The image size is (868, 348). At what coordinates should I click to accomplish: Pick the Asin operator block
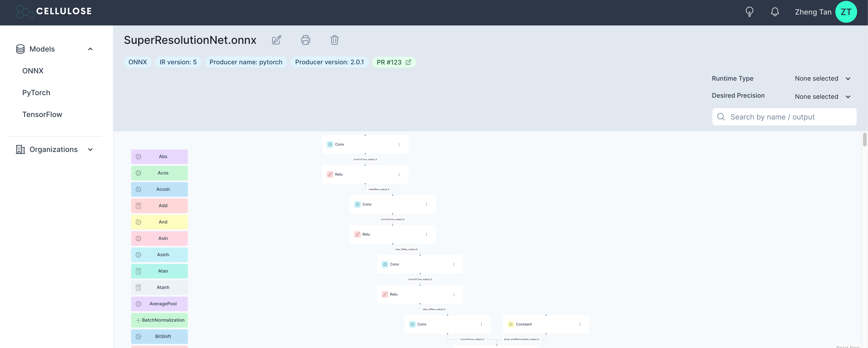pyautogui.click(x=159, y=239)
